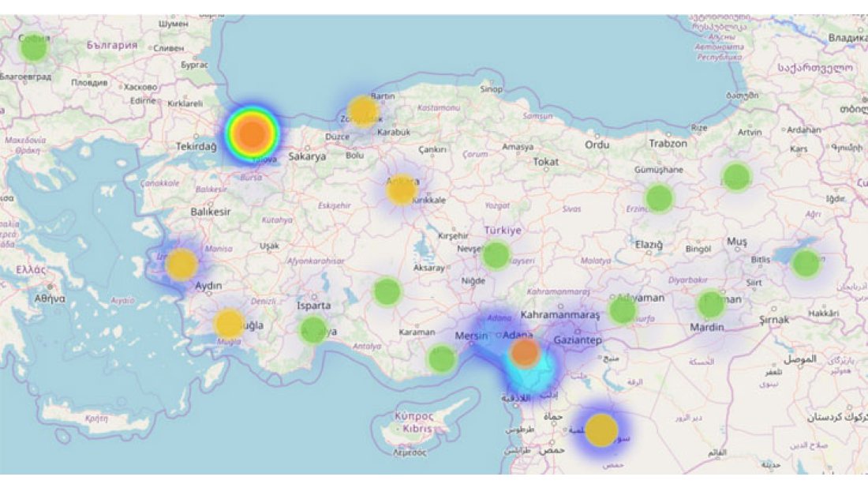Click the red-orange hotspot cluster over Istanbul
The height and width of the screenshot is (488, 868).
tap(252, 133)
